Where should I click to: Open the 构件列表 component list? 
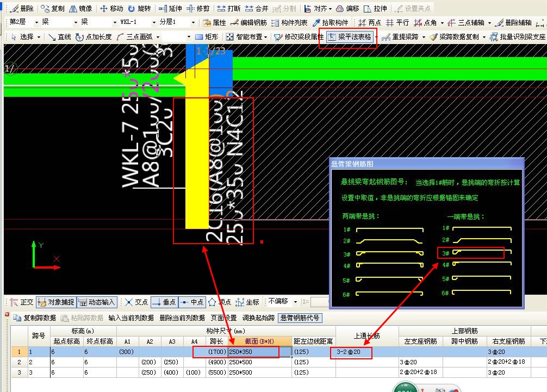(289, 23)
